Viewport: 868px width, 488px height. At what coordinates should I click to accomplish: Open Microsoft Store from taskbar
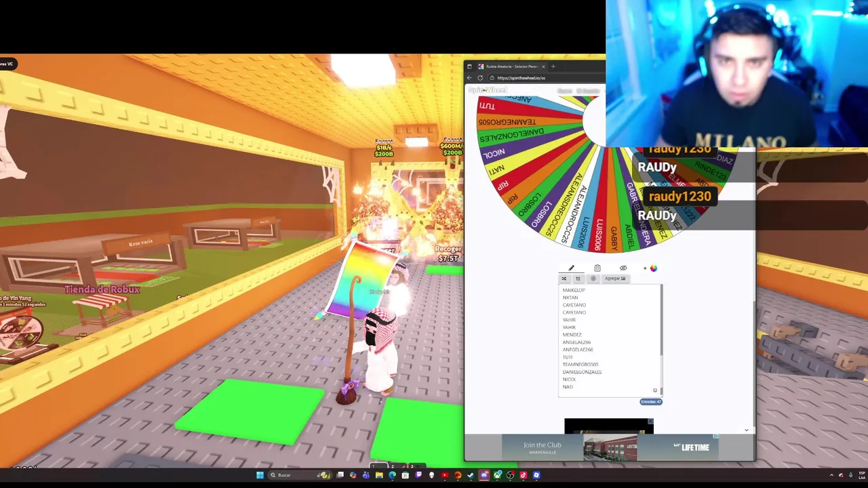tap(405, 475)
